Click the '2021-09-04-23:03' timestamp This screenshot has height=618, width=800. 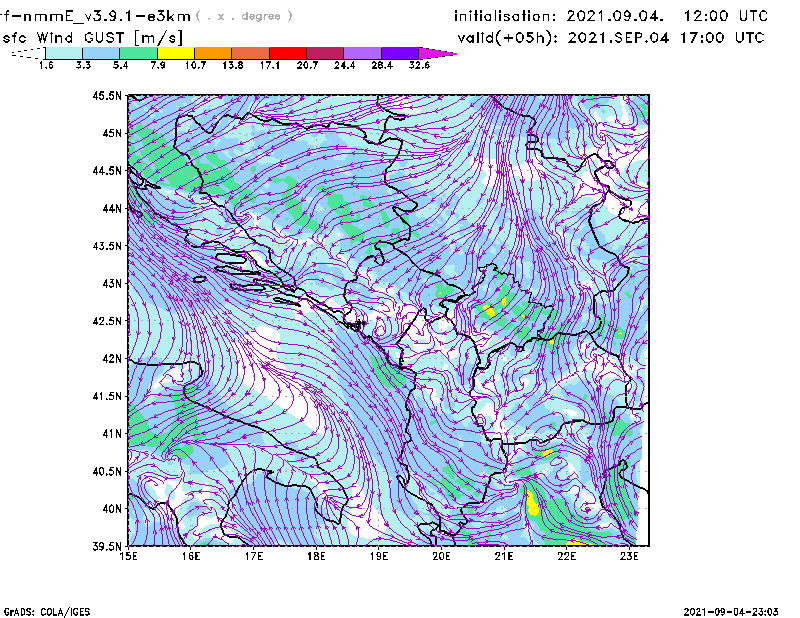coord(731,612)
